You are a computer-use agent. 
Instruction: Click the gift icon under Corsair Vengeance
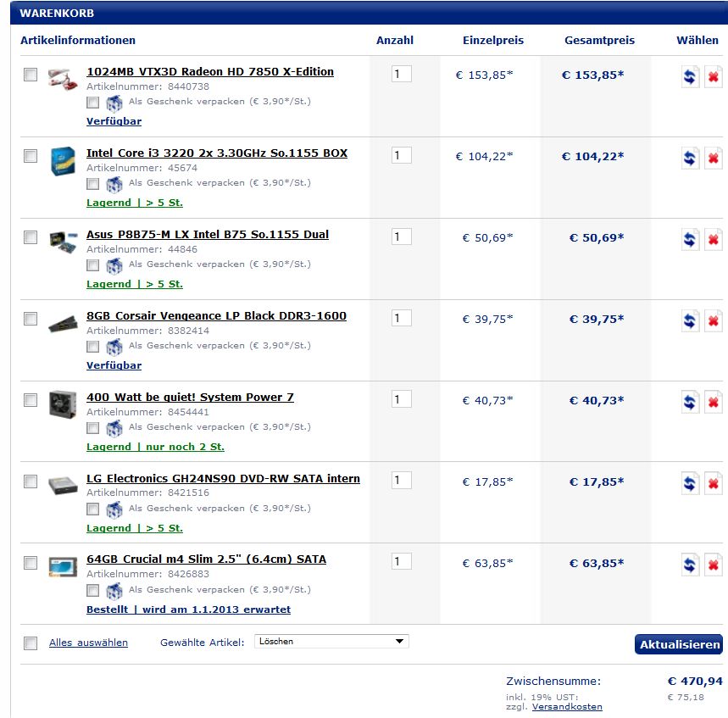pyautogui.click(x=114, y=347)
